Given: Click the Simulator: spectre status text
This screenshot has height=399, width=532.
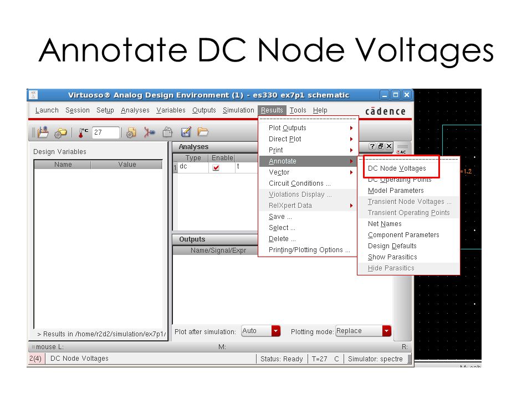Looking at the screenshot, I should click(375, 359).
